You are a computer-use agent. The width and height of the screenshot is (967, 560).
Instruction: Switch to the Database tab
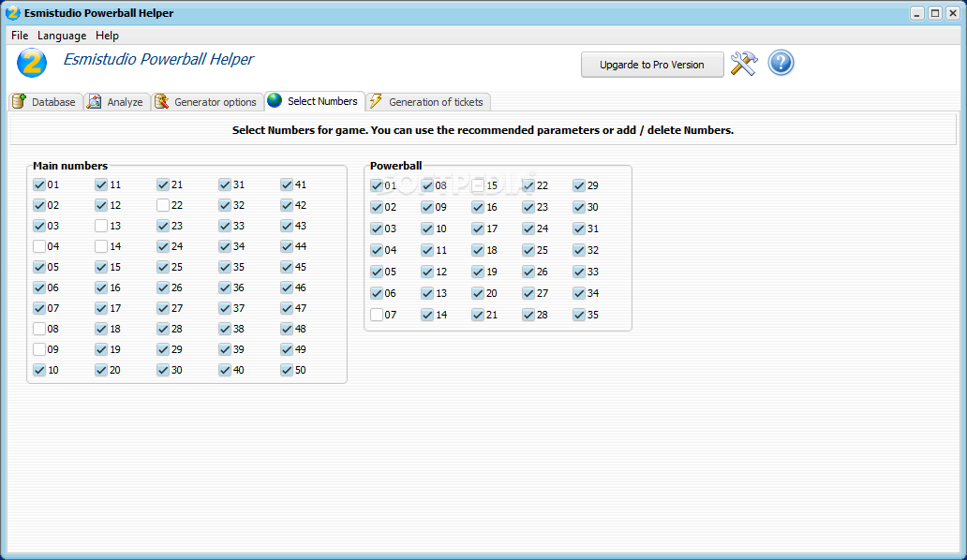tap(46, 102)
